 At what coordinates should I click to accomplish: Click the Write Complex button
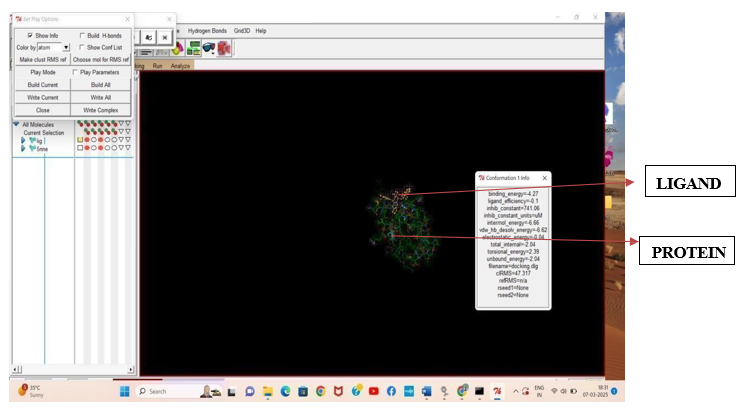coord(100,110)
